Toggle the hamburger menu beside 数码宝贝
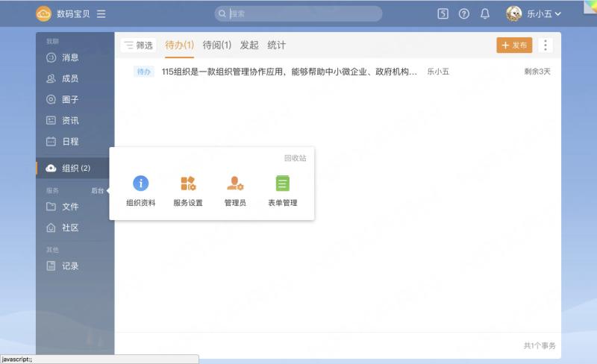Image resolution: width=597 pixels, height=364 pixels. pos(101,14)
